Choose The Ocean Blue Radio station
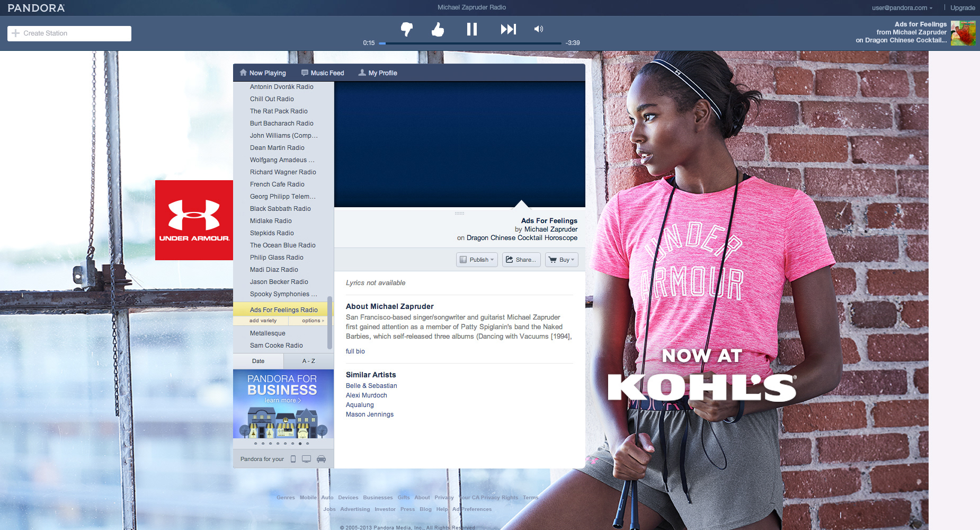Screen dimensions: 980x530 (x=283, y=245)
